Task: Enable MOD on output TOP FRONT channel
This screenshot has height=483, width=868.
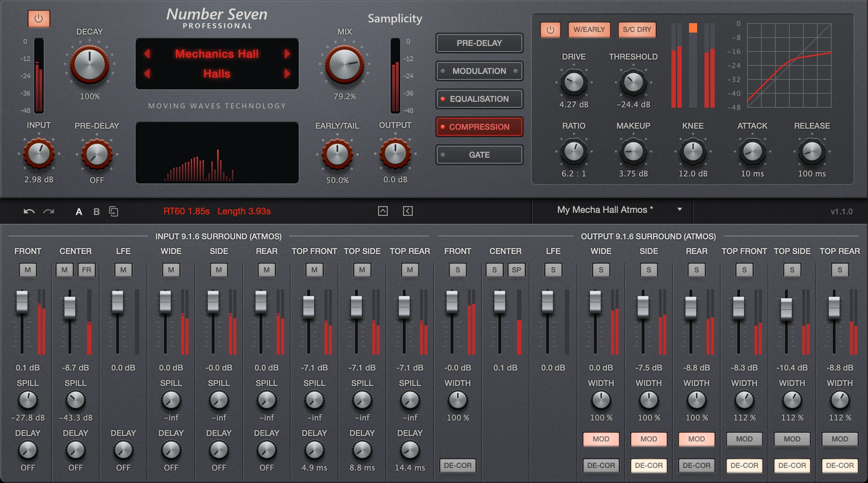Action: tap(744, 439)
